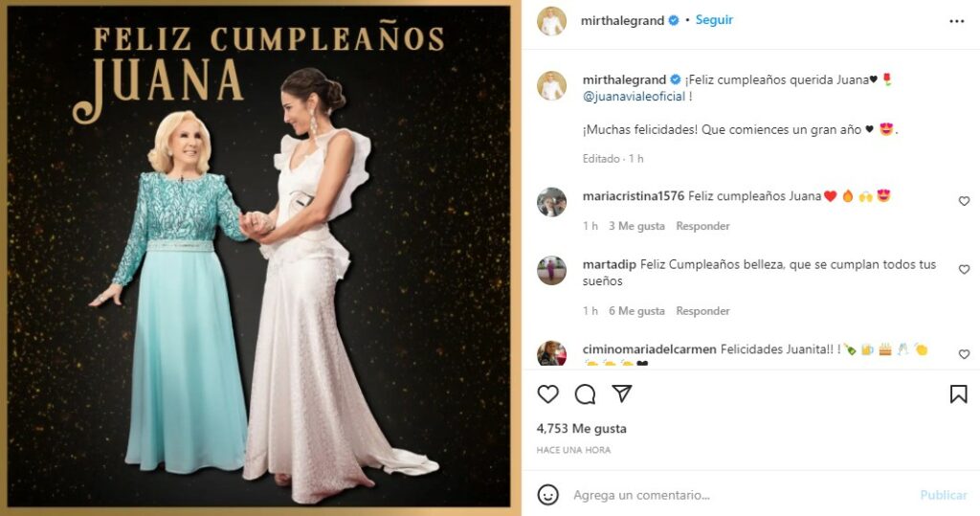980x516 pixels.
Task: Open mirthalegrand header profile picture
Action: (x=551, y=21)
